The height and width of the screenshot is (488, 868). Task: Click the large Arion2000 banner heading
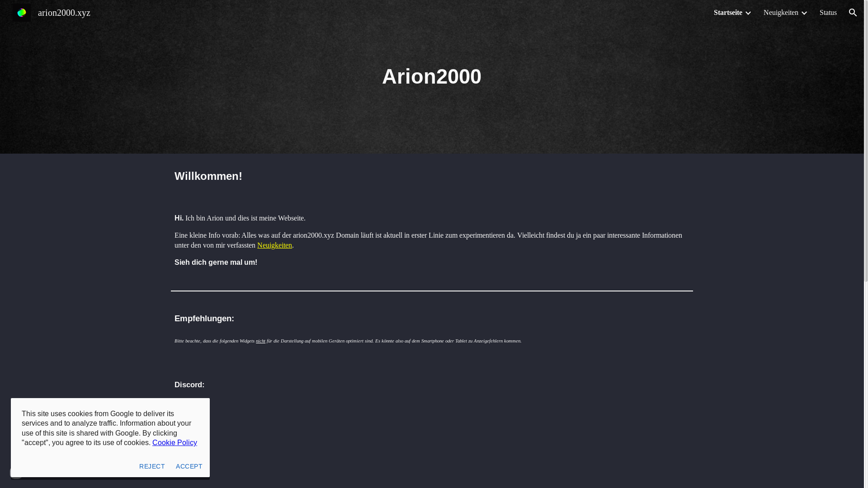[431, 76]
